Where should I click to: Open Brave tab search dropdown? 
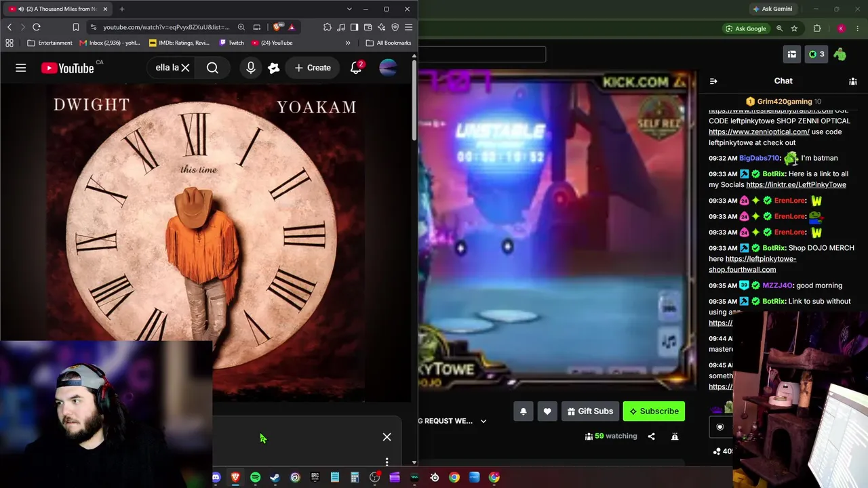click(349, 9)
